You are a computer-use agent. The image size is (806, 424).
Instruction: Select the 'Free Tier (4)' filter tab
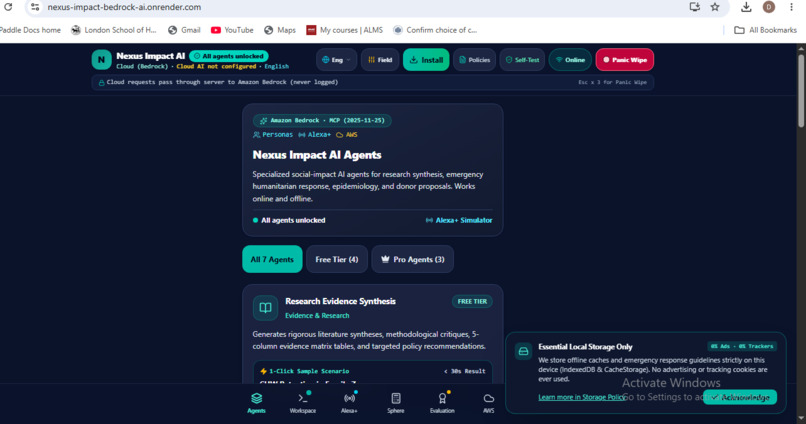[337, 259]
